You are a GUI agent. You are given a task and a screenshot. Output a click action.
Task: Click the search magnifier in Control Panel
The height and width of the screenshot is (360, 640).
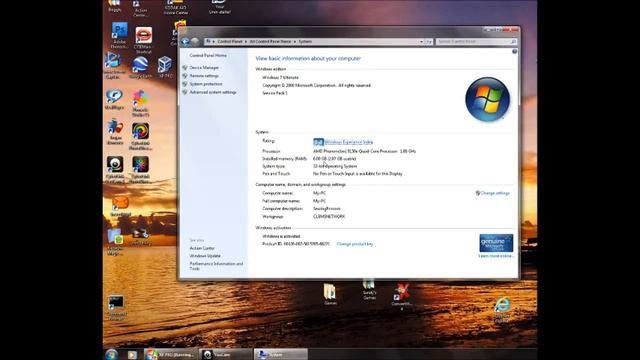[513, 42]
